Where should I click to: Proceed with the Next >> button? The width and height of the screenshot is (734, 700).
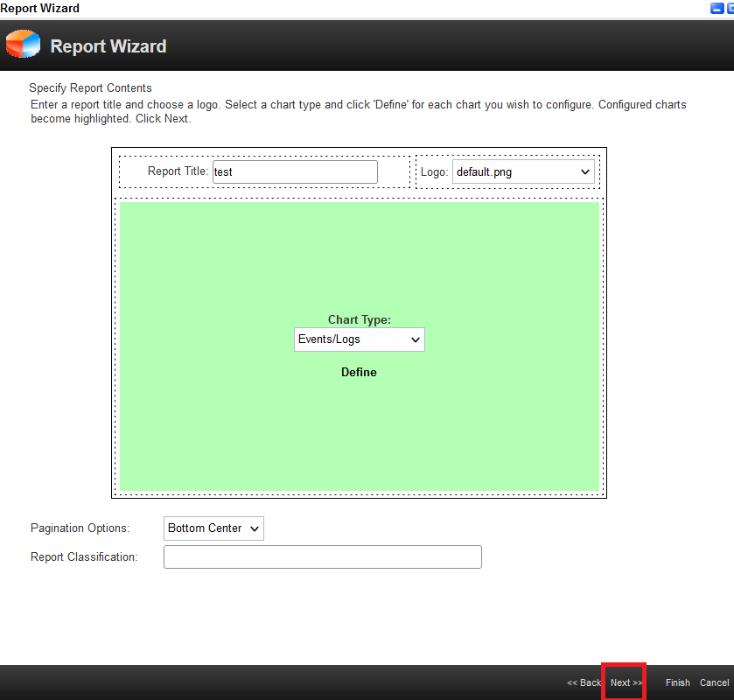[626, 682]
